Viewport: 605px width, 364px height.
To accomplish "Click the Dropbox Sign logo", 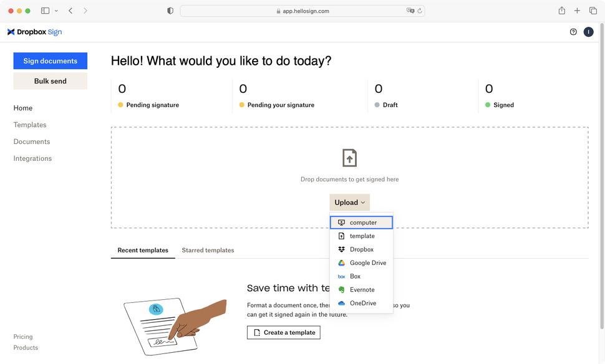I will click(x=35, y=32).
